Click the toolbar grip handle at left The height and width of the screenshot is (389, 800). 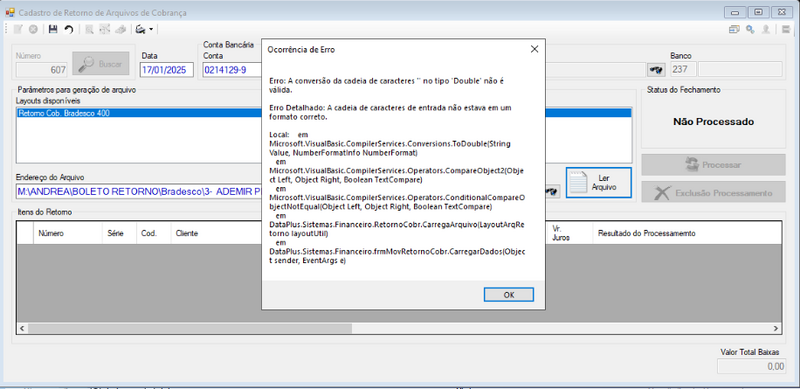click(7, 30)
